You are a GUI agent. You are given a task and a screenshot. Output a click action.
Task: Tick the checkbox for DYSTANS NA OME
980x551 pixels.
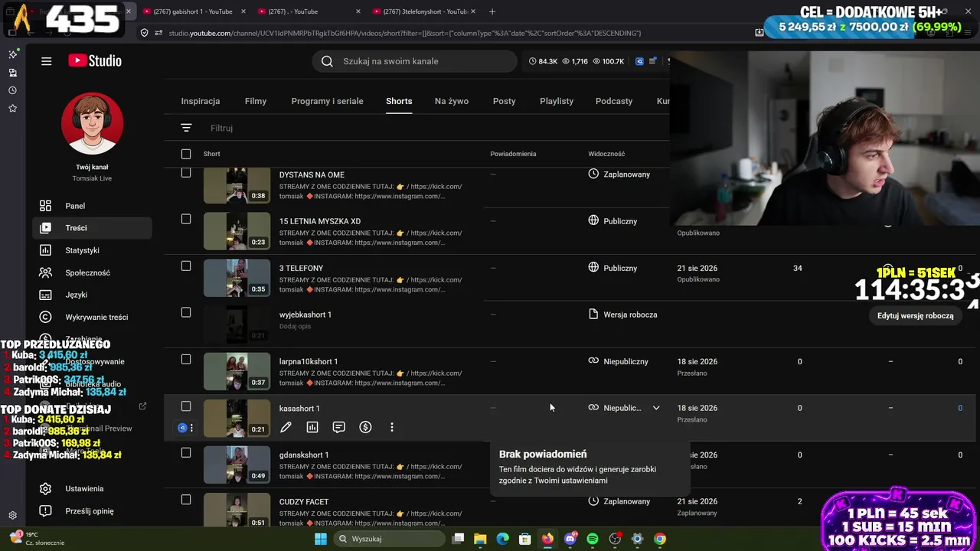pyautogui.click(x=186, y=173)
